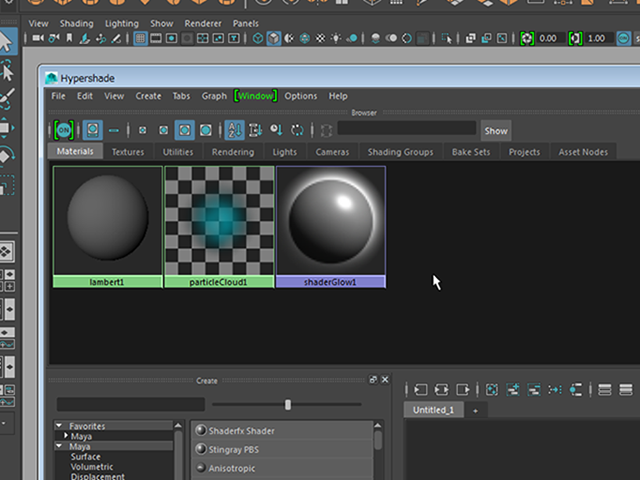Open the Hypershade Tabs menu
The height and width of the screenshot is (480, 640).
[x=181, y=96]
